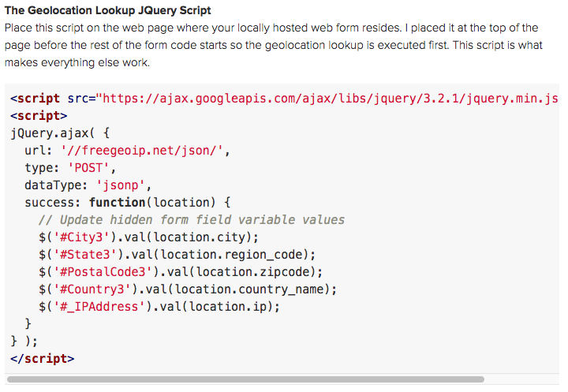Click the heading "The Geolocation Lookup JQuery Script"
This screenshot has width=568, height=392.
coord(107,10)
